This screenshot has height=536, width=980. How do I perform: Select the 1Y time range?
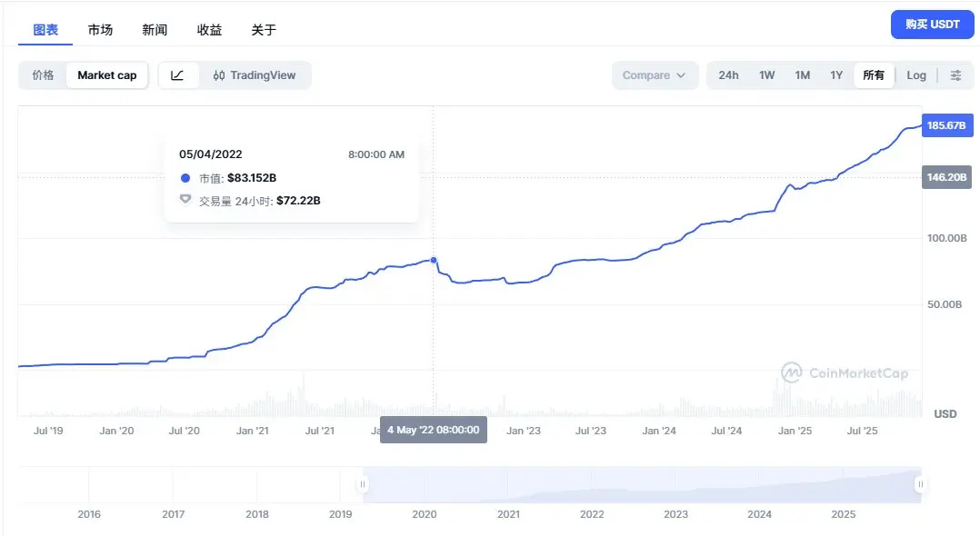(836, 75)
